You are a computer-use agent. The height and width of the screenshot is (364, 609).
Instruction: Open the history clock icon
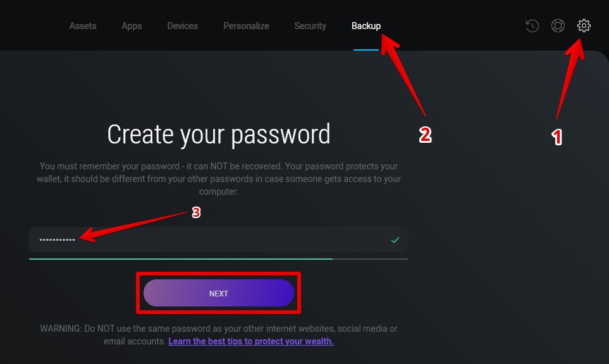point(532,26)
